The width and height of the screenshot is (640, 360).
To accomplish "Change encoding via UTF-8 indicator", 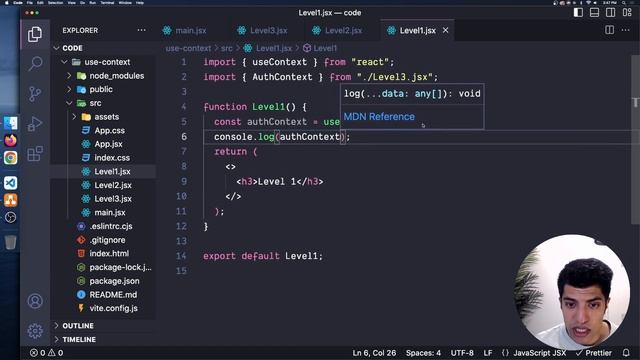I will click(462, 353).
